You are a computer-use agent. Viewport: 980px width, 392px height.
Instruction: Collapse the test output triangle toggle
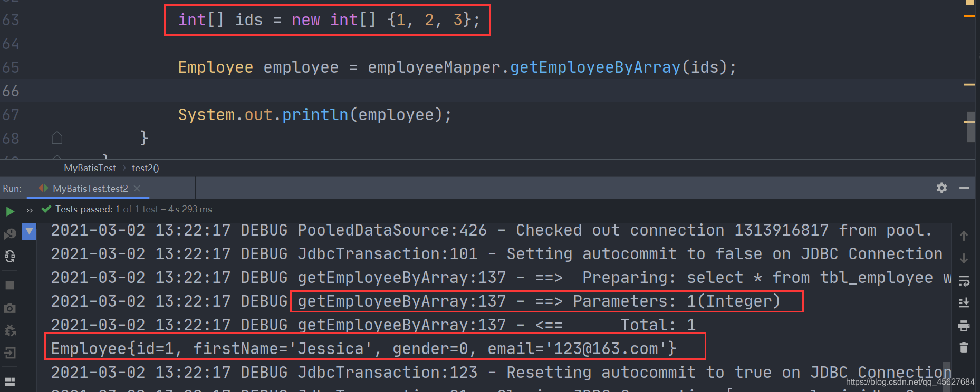[30, 231]
